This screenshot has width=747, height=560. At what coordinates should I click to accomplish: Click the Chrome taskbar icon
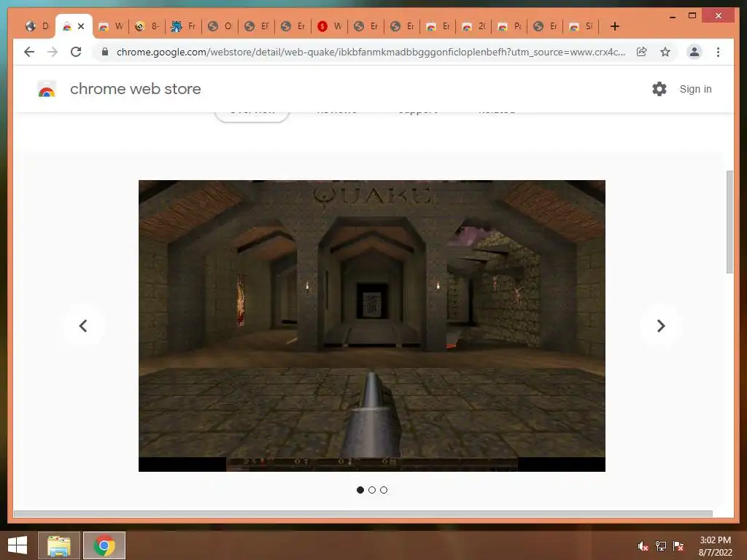104,545
